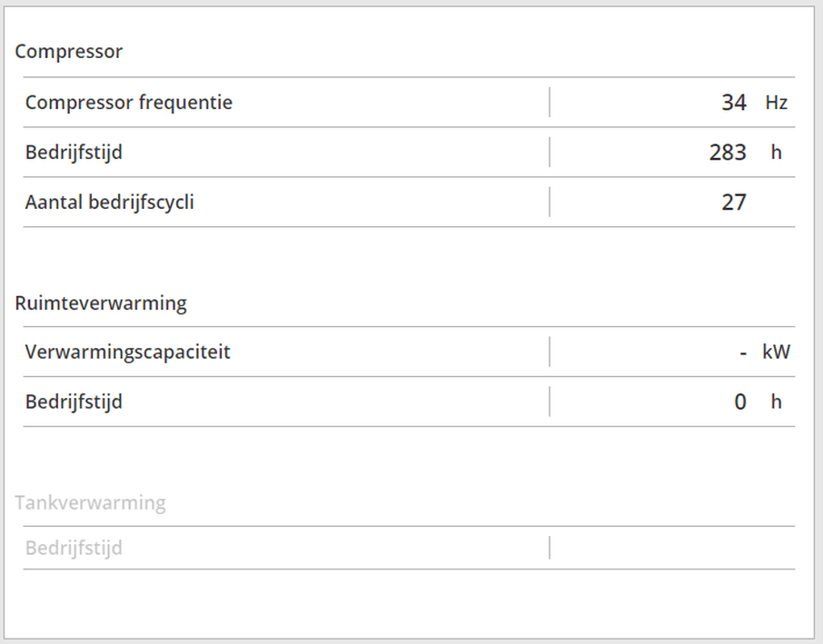The height and width of the screenshot is (644, 823).
Task: Click the dash value for Verwarmingscapaciteit
Action: (743, 352)
